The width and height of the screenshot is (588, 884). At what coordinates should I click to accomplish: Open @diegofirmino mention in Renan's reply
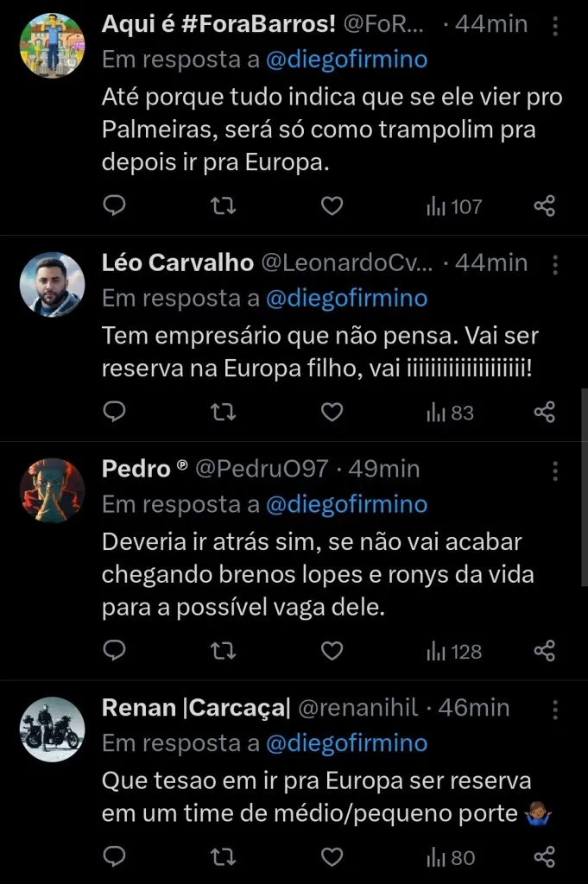pos(346,742)
